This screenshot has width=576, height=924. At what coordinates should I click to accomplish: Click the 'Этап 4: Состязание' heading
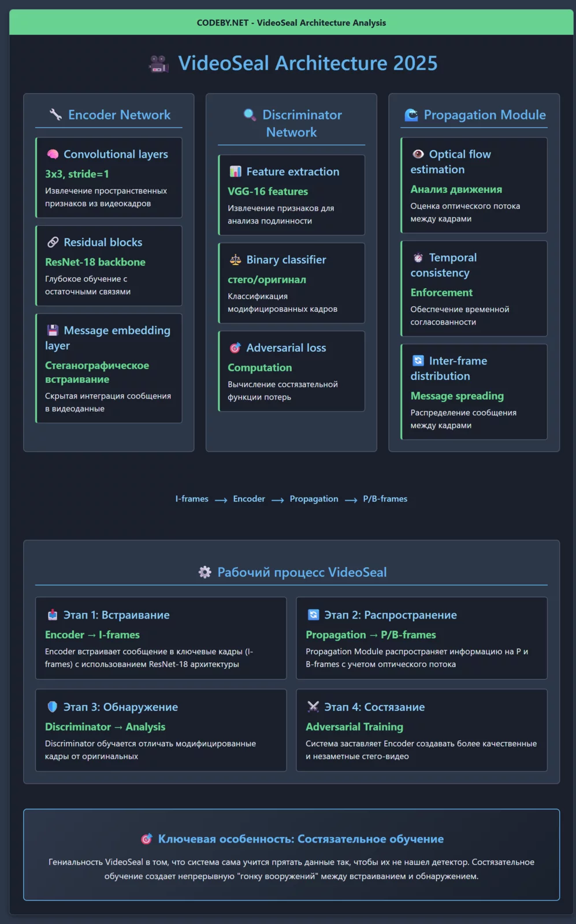pyautogui.click(x=374, y=707)
